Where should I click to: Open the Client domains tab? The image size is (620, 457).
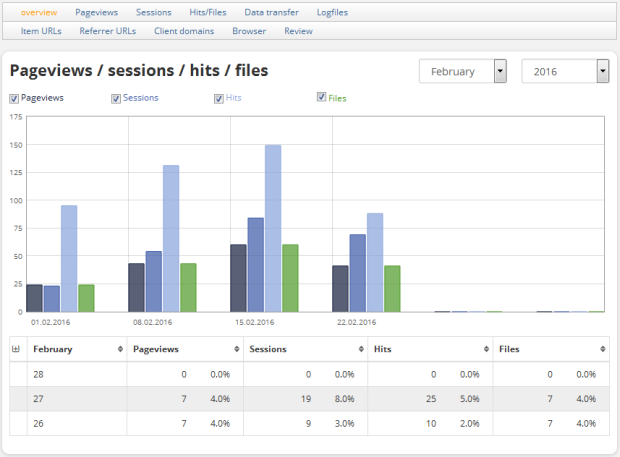[184, 31]
